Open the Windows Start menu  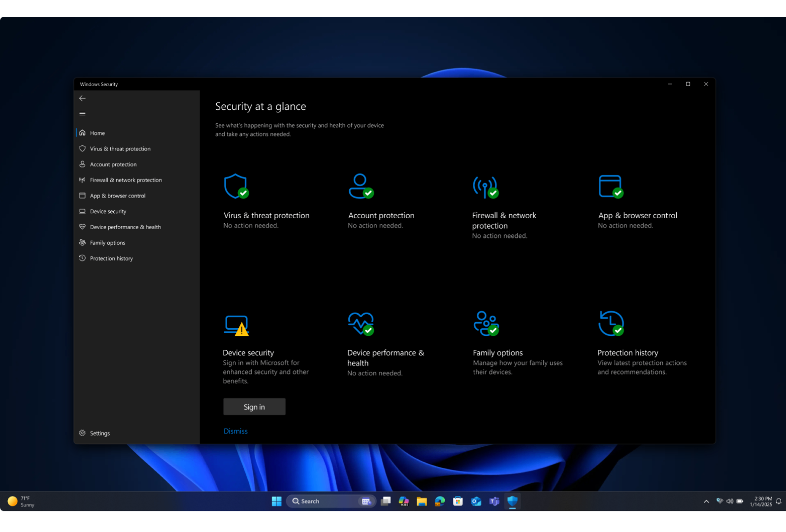tap(276, 501)
